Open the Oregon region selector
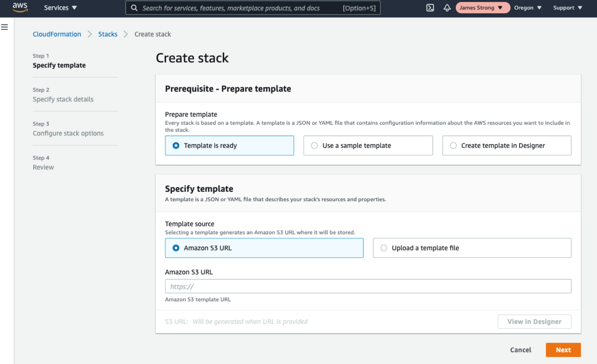This screenshot has height=364, width=597. (527, 7)
